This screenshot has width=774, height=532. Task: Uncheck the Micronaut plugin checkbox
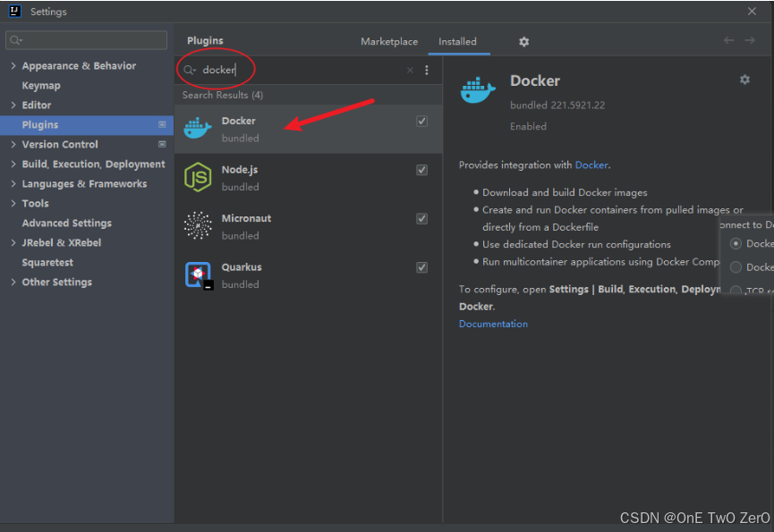tap(421, 219)
